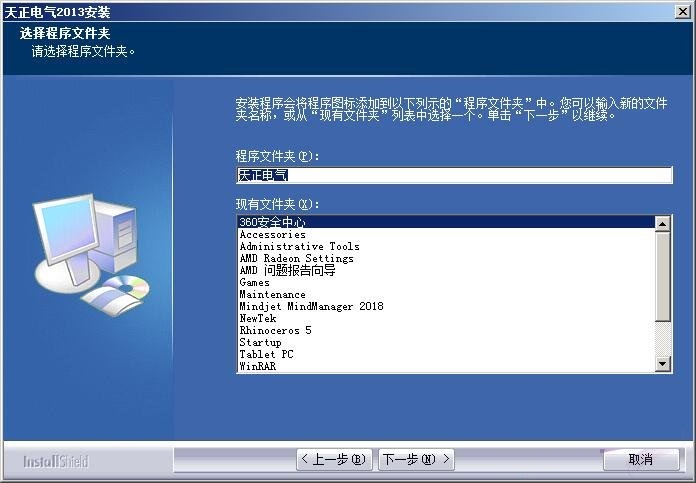
Task: Go back with the 上一步(B) button
Action: point(334,459)
